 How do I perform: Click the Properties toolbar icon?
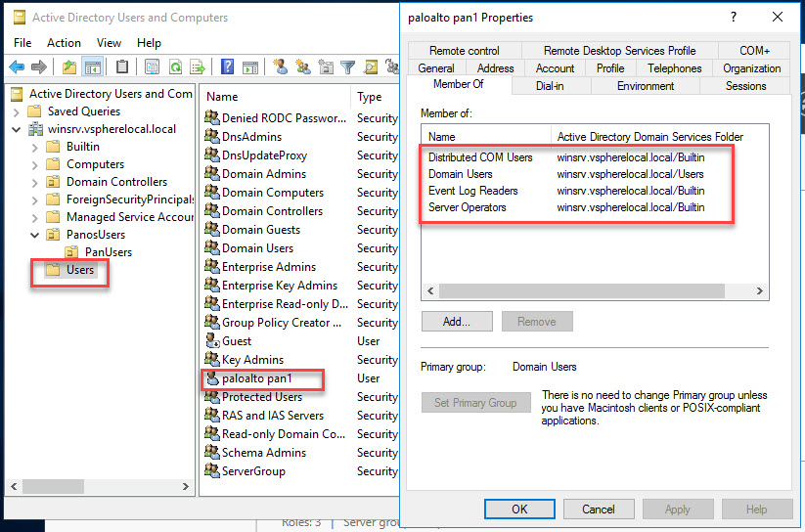(x=152, y=66)
